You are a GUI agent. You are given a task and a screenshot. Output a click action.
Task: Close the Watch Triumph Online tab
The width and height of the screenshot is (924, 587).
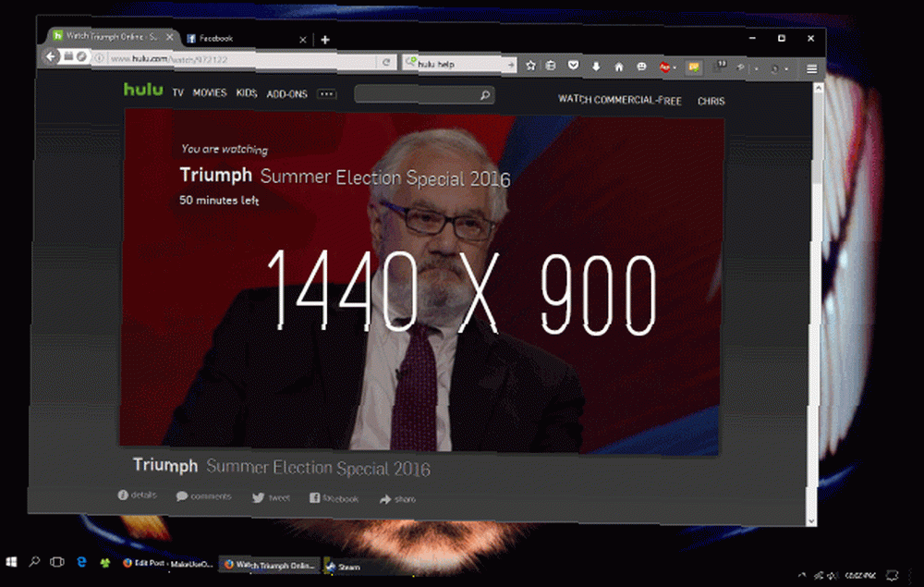tap(170, 37)
